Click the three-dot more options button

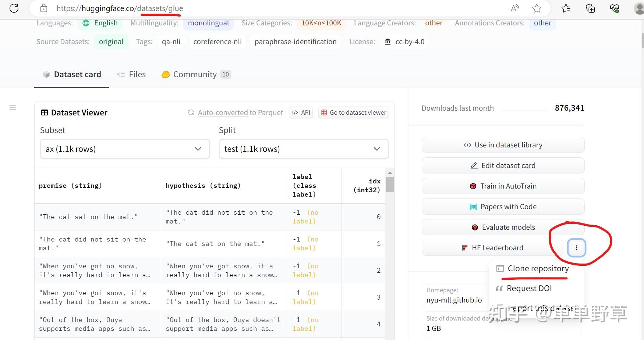576,248
